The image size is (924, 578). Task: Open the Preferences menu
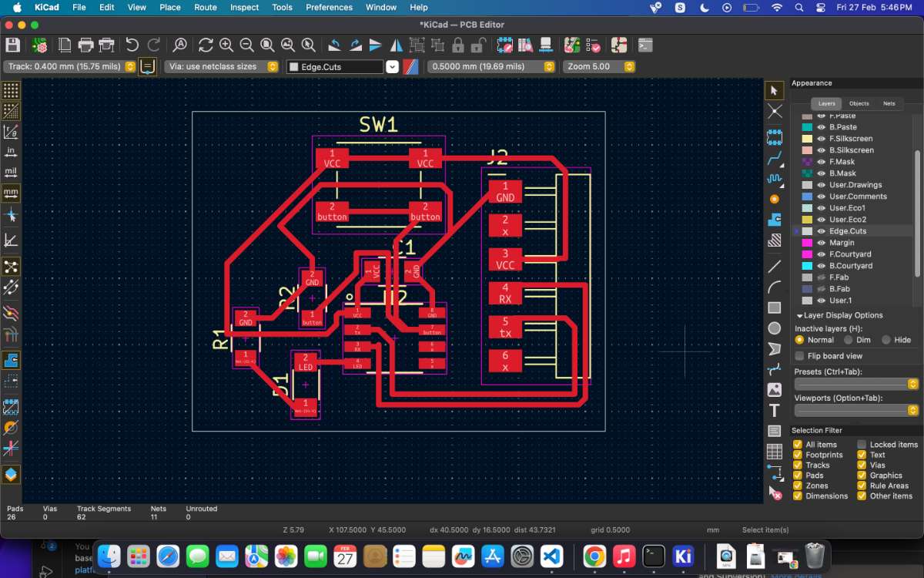pos(330,7)
